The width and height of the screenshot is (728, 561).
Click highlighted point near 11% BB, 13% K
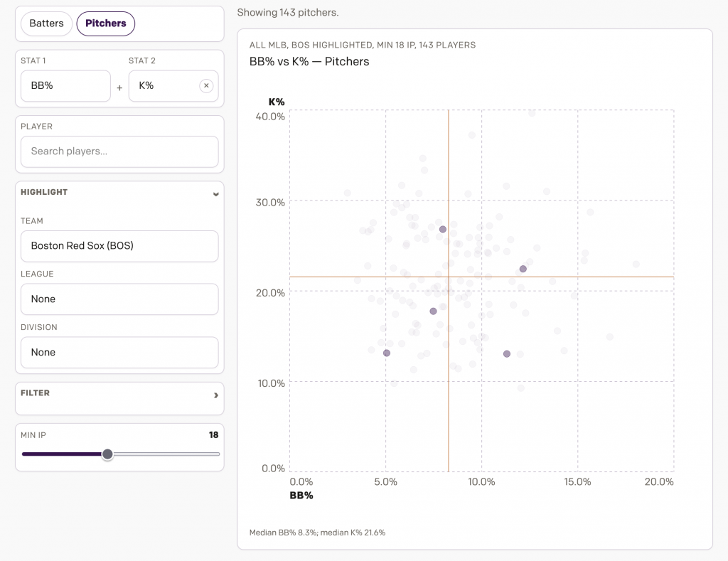[507, 354]
